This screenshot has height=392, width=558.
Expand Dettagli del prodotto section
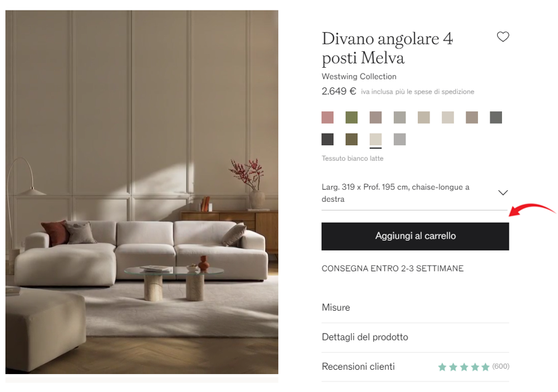click(415, 337)
